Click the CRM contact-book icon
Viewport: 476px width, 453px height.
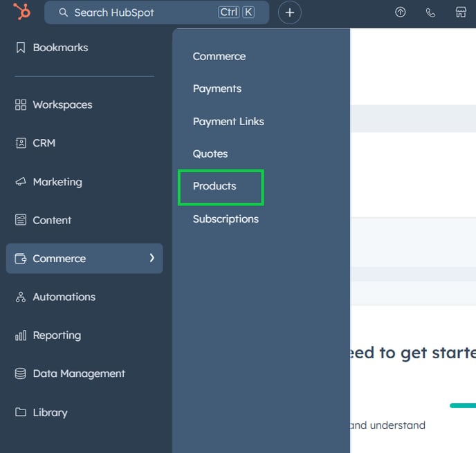pyautogui.click(x=20, y=143)
